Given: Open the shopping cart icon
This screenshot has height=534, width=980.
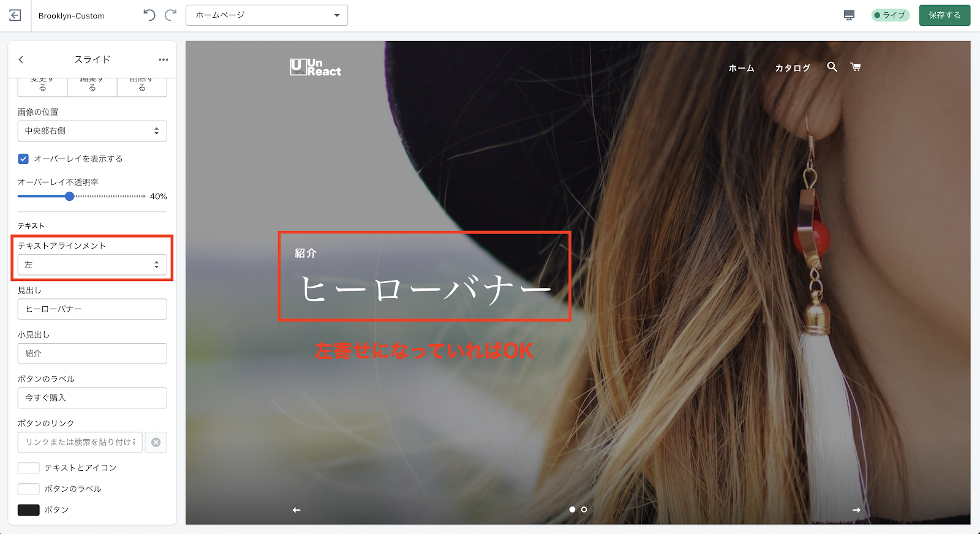Looking at the screenshot, I should [x=856, y=67].
